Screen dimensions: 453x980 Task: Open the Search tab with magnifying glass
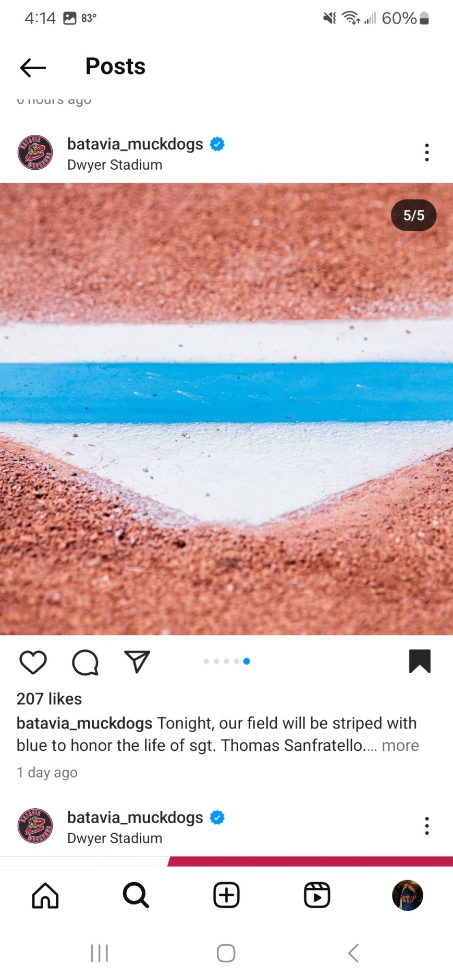click(x=136, y=895)
